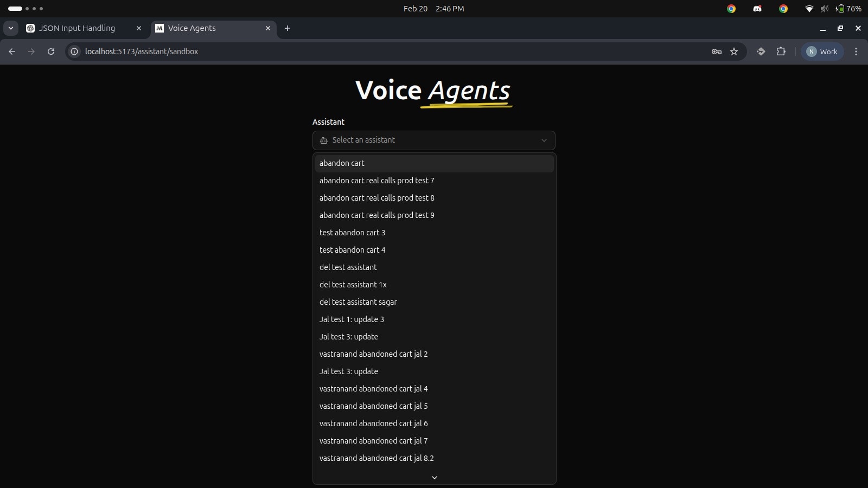Click the site info icon in the address bar

73,52
